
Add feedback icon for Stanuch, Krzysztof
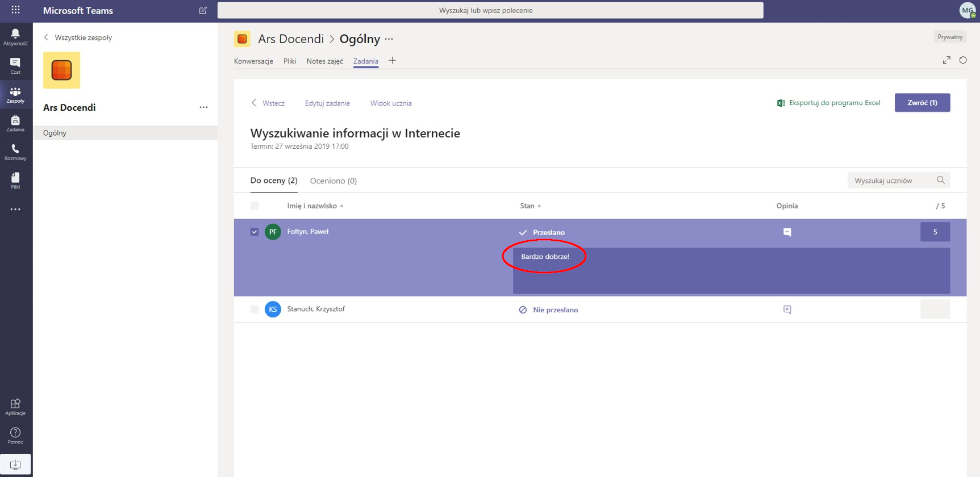[787, 309]
